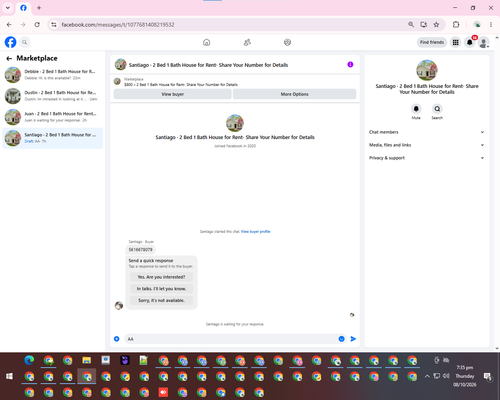Click the Facebook logo icon
The image size is (500, 400).
10,42
